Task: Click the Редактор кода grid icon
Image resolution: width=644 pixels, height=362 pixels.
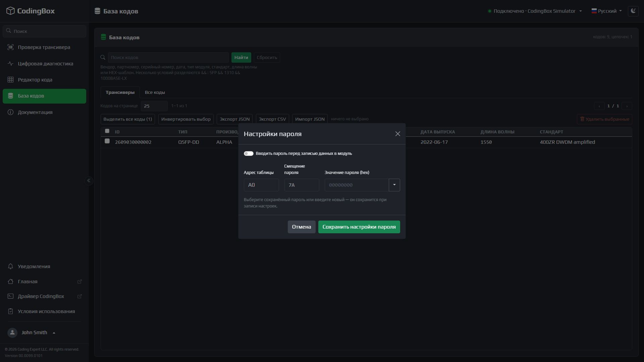Action: tap(10, 79)
